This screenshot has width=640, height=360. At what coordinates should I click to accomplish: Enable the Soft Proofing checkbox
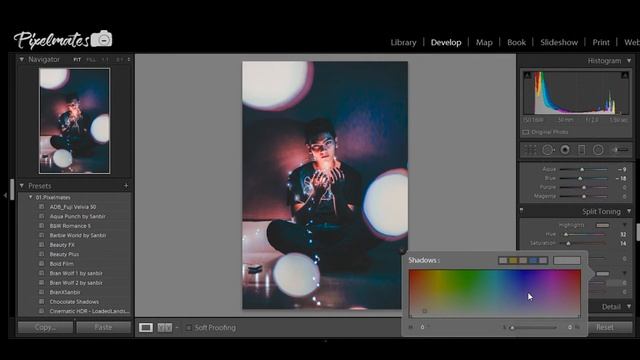click(x=188, y=328)
